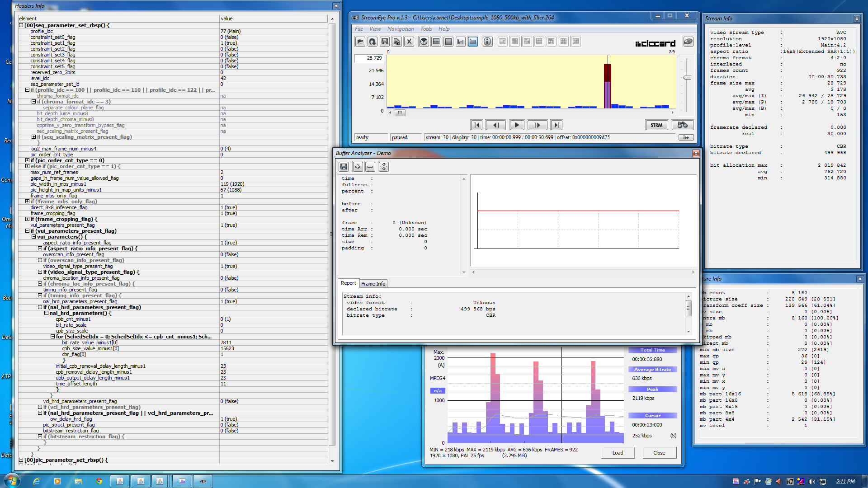Expand the frame_cropping_flag condition node
The height and width of the screenshot is (488, 868).
point(27,219)
